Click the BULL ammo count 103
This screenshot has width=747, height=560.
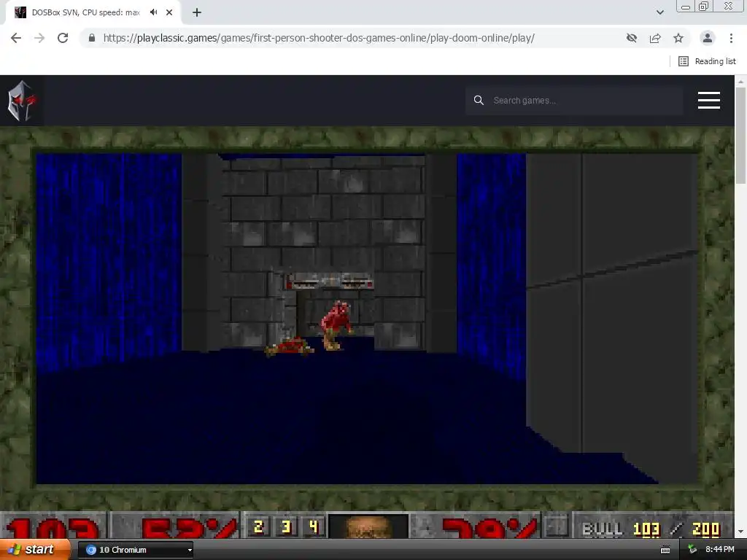point(646,529)
